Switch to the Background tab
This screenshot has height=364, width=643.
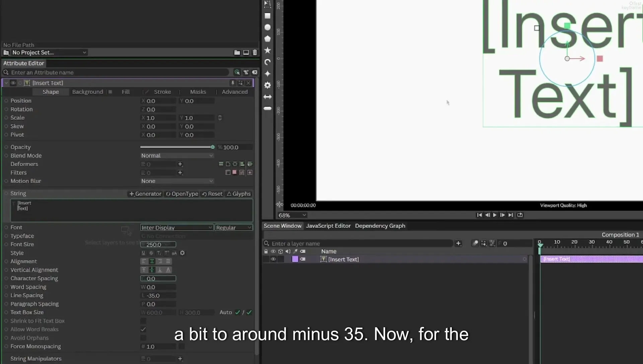pos(87,92)
